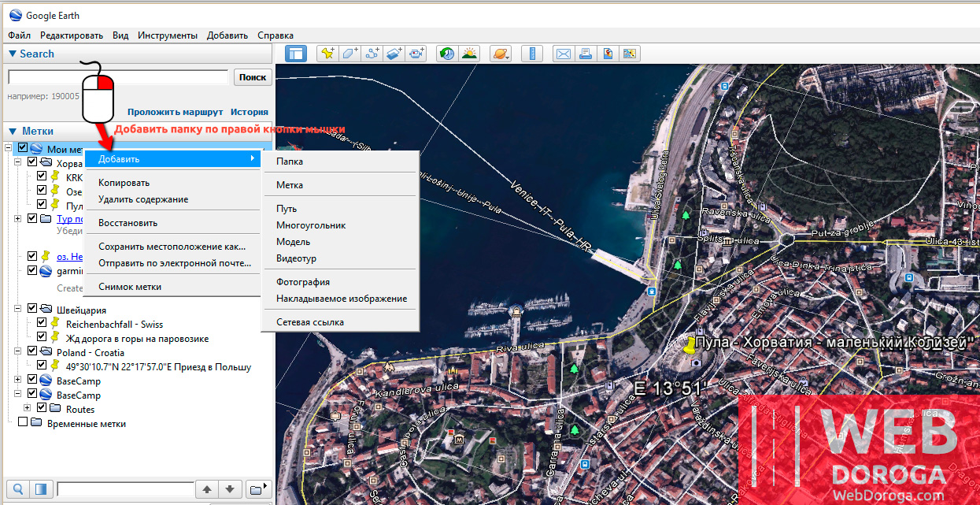980x505 pixels.
Task: Open the Добавить menu in menu bar
Action: tap(227, 35)
